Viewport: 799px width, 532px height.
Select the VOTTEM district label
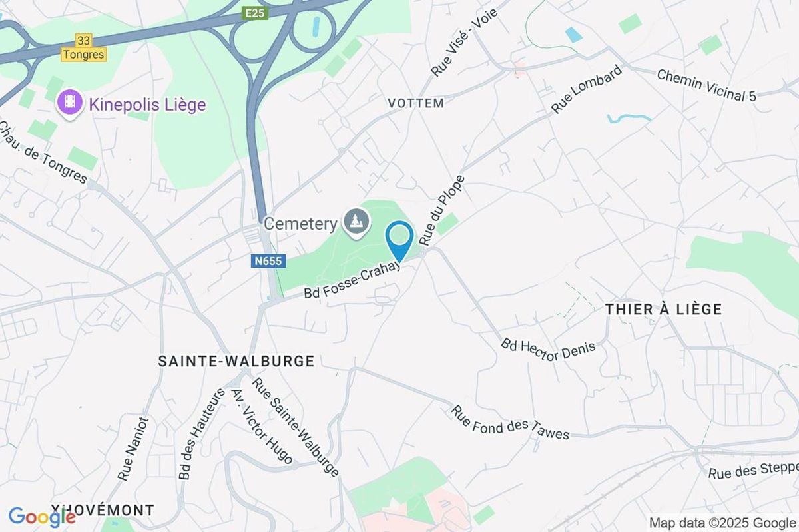click(415, 103)
